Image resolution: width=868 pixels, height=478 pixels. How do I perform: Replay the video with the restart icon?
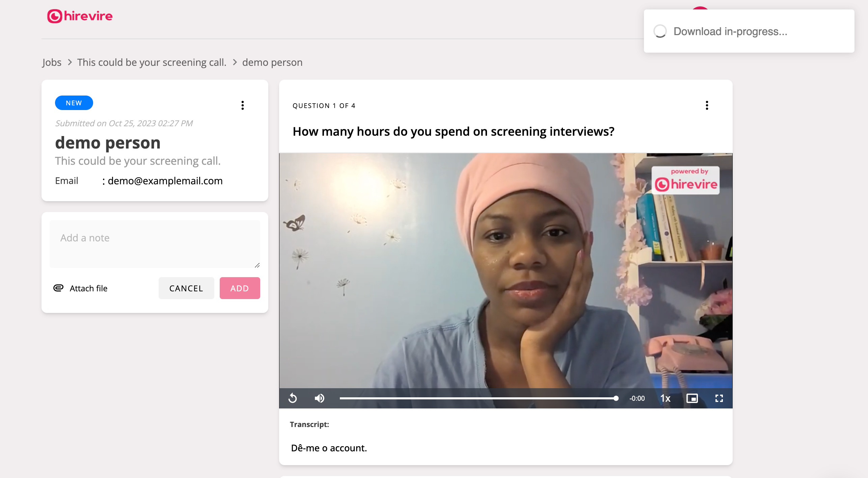293,398
